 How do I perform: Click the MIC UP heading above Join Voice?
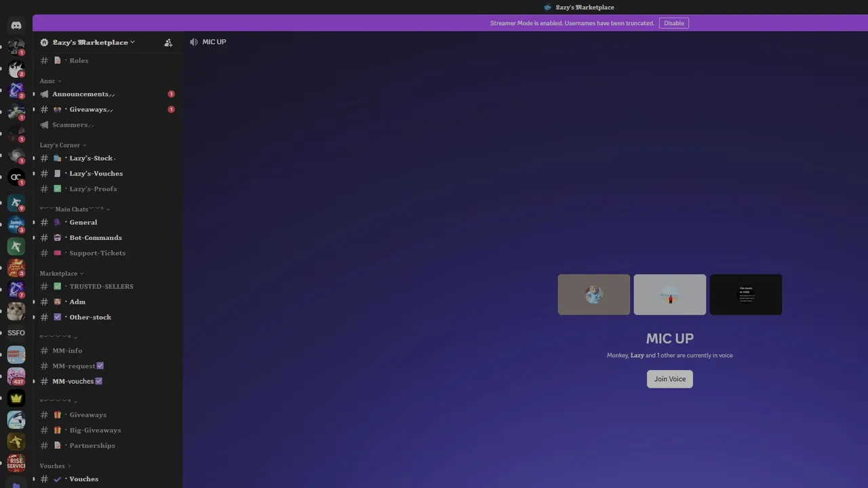tap(670, 338)
